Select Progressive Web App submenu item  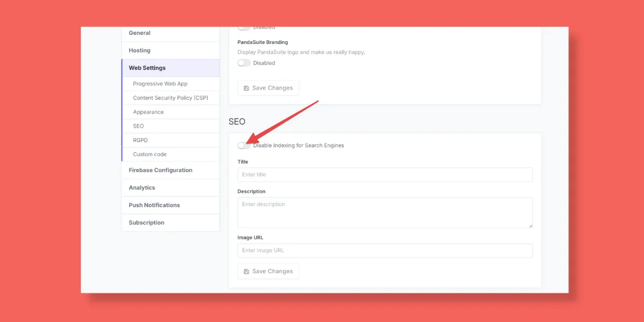coord(160,84)
